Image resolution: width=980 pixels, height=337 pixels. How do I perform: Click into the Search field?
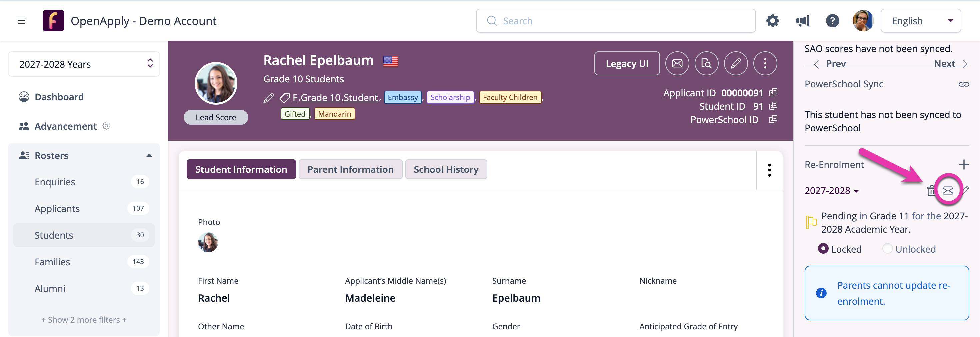(x=615, y=21)
